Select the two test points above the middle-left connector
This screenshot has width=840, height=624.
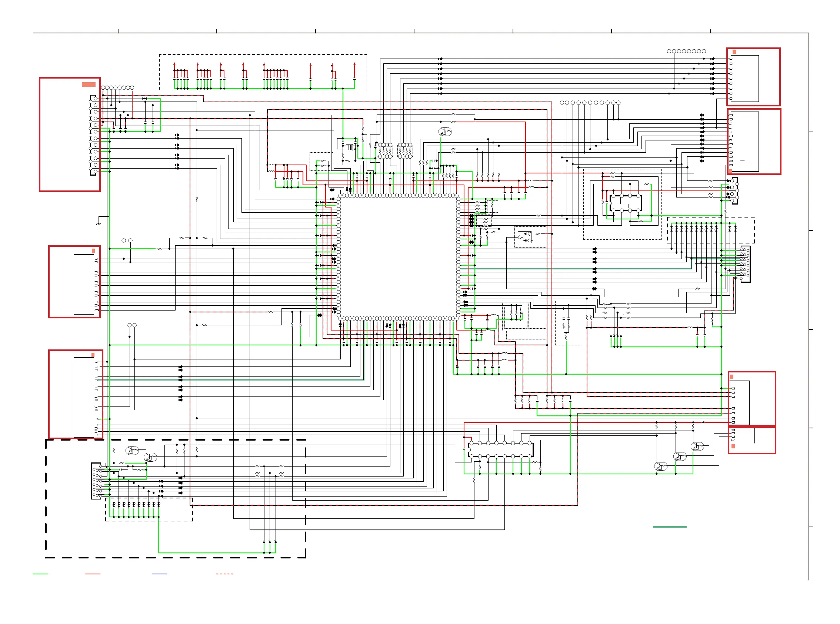pos(127,240)
